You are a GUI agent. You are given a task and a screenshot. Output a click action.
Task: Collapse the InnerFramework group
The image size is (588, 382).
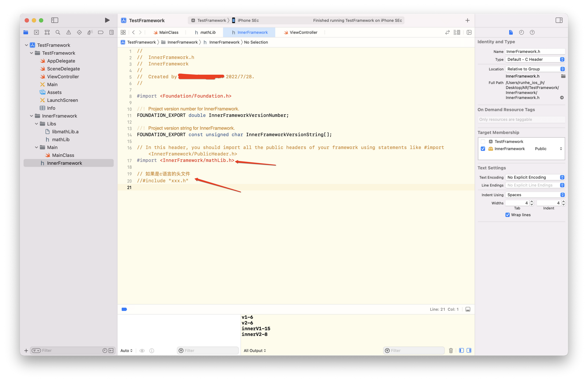click(32, 116)
